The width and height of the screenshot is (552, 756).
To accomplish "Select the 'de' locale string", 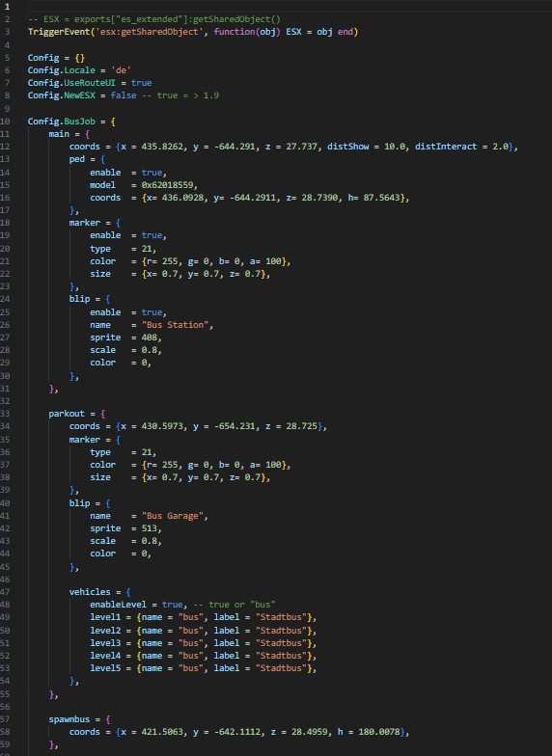I will click(x=121, y=70).
